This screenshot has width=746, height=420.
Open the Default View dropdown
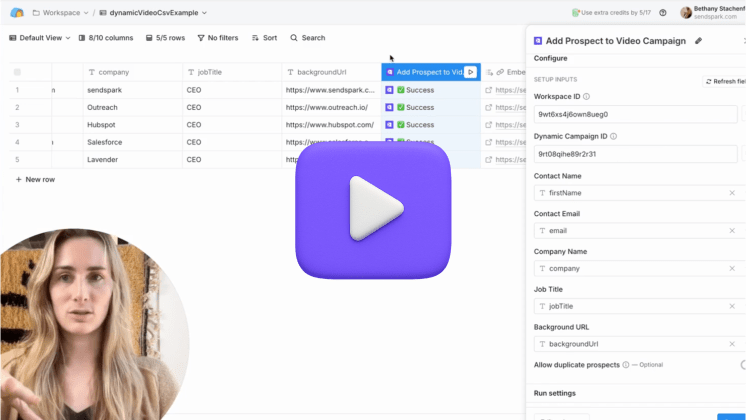(40, 38)
